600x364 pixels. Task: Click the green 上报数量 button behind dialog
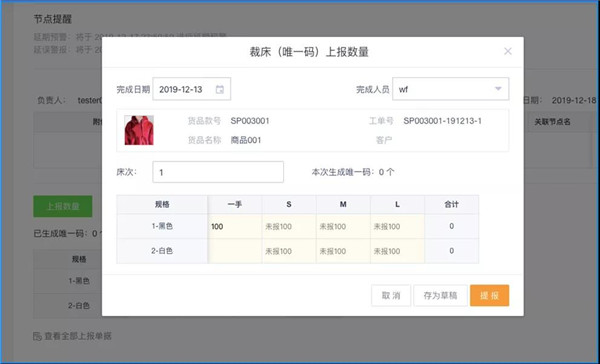point(63,206)
